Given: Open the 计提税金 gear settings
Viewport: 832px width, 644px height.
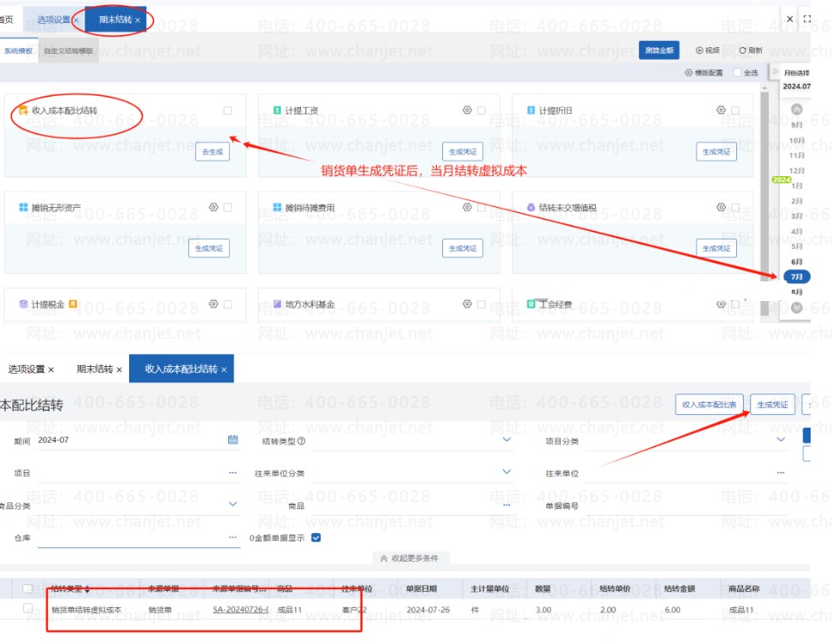Looking at the screenshot, I should tap(213, 304).
